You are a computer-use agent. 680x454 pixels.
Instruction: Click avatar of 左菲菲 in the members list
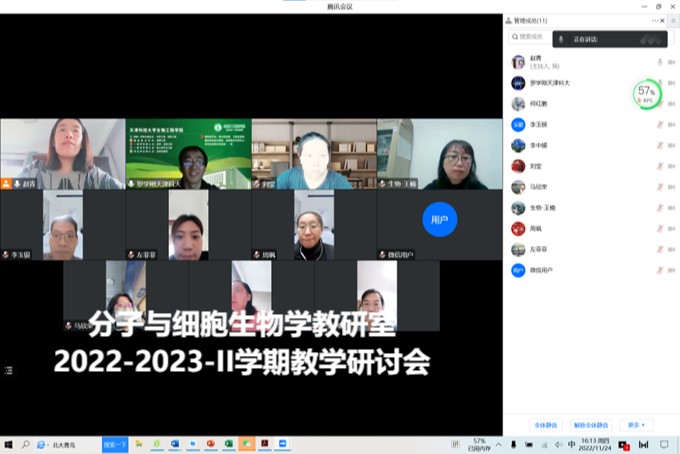518,250
